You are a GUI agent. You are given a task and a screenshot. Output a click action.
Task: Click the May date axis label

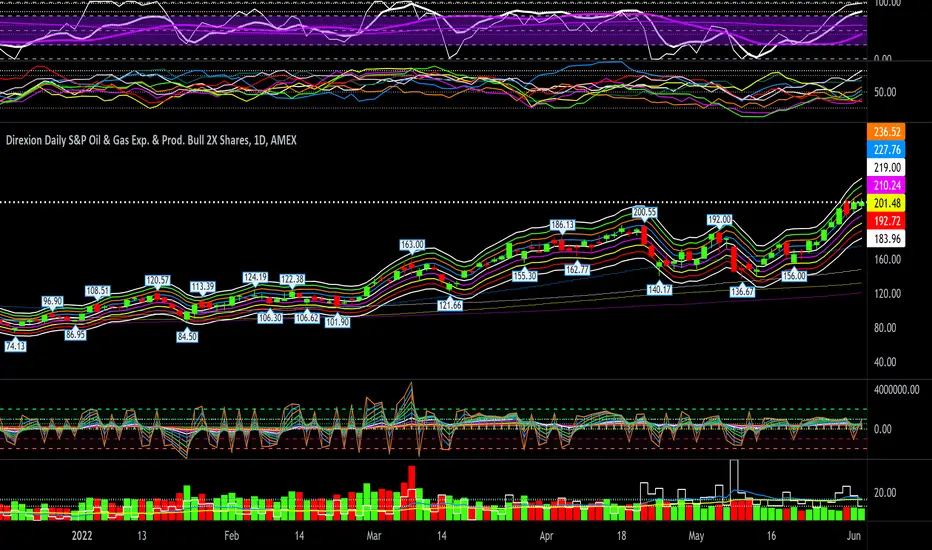[696, 536]
